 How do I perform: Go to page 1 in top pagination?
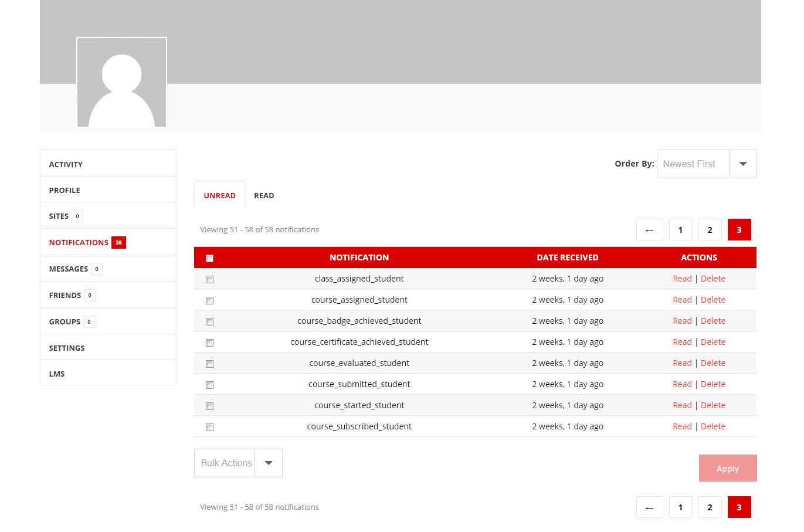point(680,230)
